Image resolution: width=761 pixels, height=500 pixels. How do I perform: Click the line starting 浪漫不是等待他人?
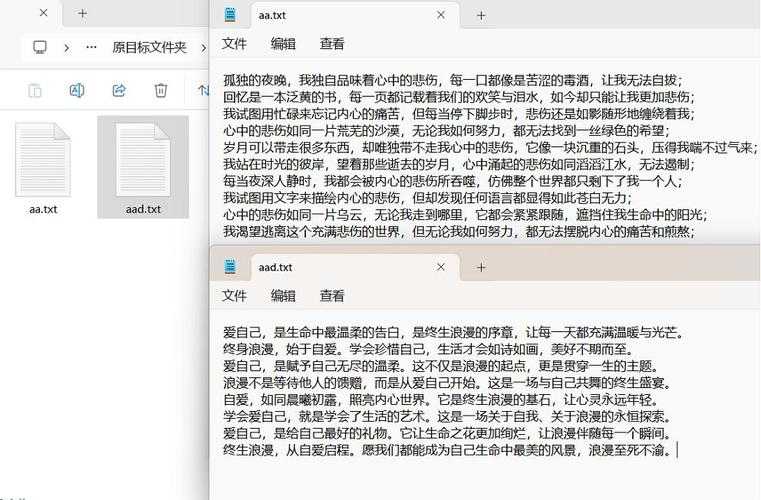point(447,383)
